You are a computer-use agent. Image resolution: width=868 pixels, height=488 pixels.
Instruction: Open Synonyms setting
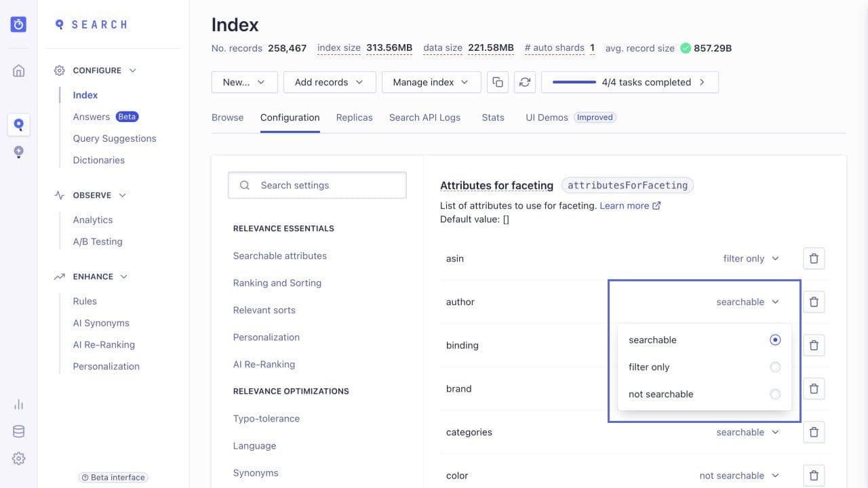[256, 472]
